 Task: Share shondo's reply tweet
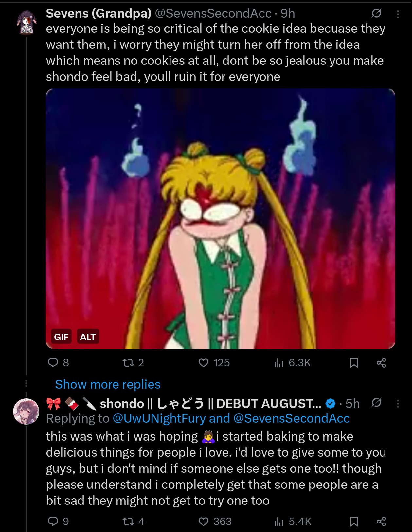coord(381,521)
